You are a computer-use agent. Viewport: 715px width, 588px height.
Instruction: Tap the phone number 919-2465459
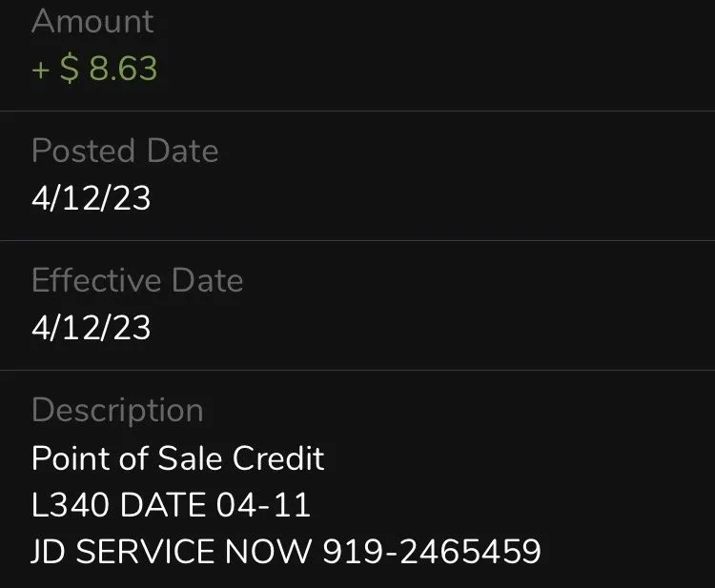tap(432, 551)
